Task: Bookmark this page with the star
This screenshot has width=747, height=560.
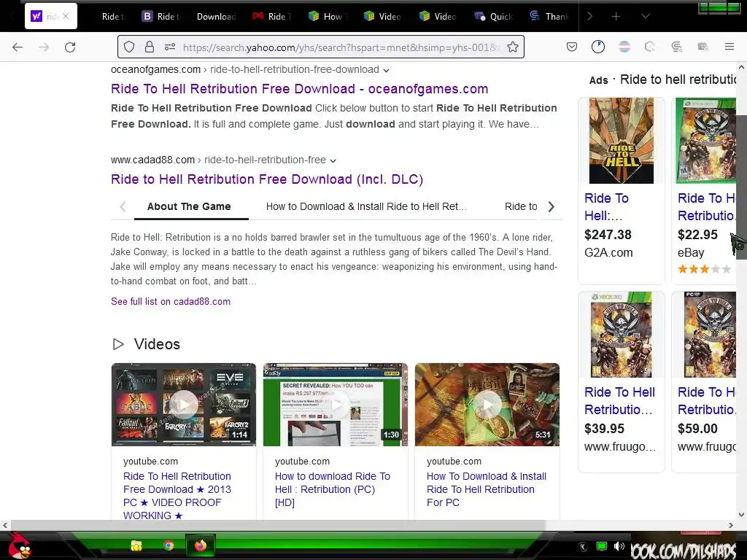Action: point(513,47)
